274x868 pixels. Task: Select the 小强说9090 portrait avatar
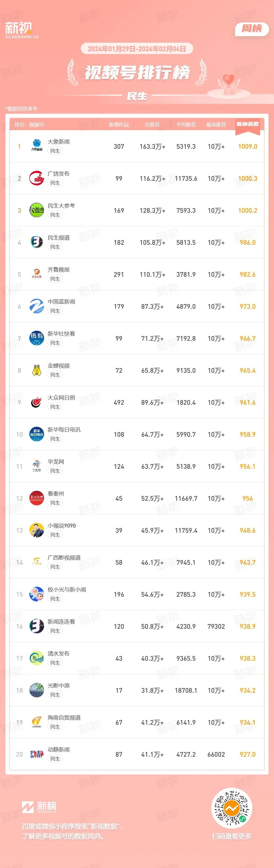36,530
